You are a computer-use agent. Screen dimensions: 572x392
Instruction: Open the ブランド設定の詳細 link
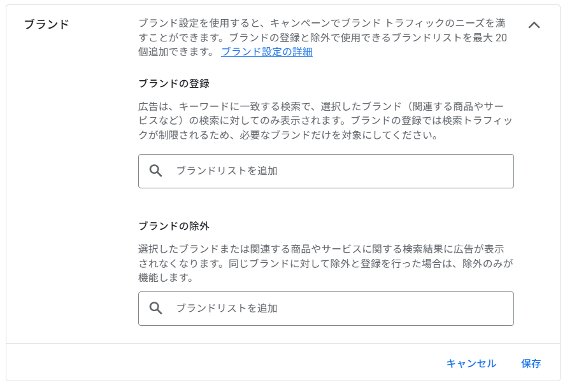tap(267, 52)
